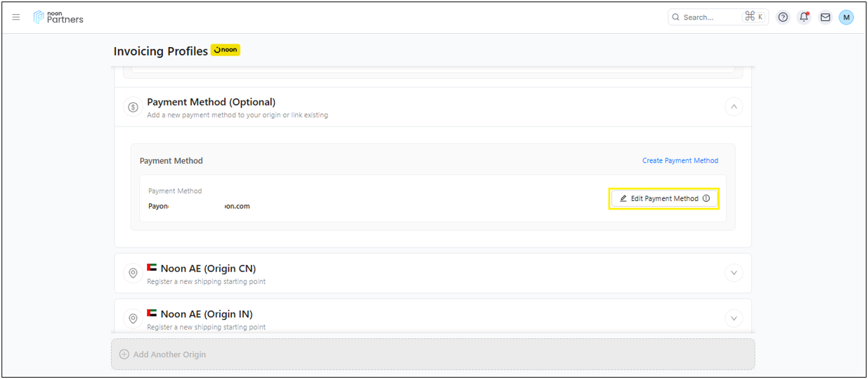View notifications via the bell icon
This screenshot has width=868, height=379.
point(804,18)
